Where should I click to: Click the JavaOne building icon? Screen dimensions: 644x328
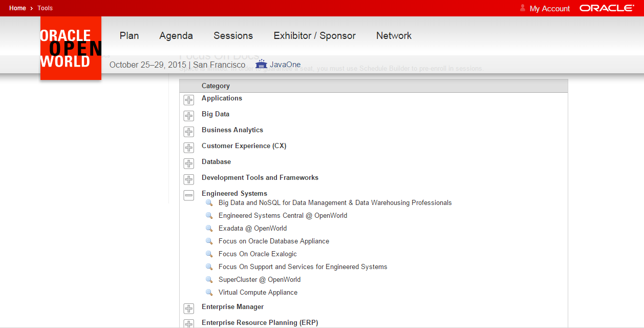click(261, 65)
